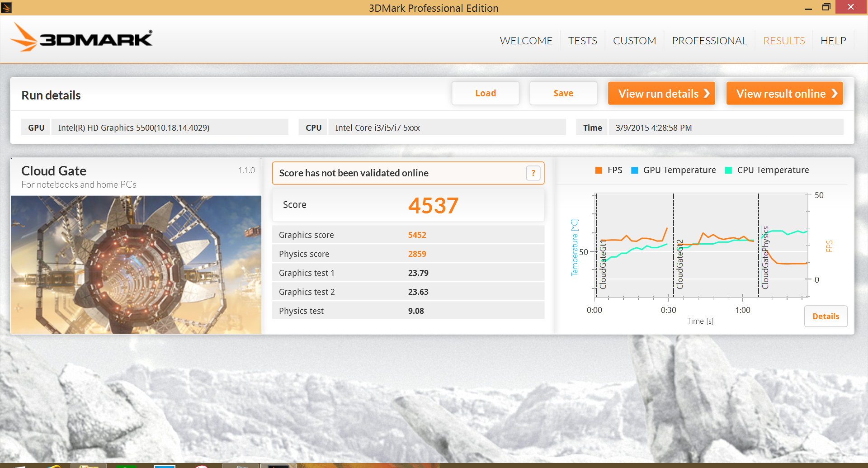The height and width of the screenshot is (468, 868).
Task: Click 'For notebooks and home PCs' subtitle
Action: coord(79,184)
